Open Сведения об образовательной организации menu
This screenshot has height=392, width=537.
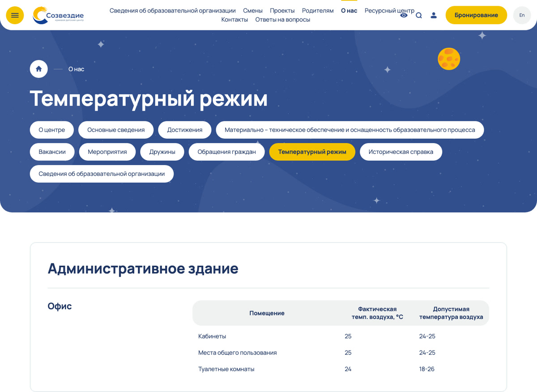tap(173, 11)
